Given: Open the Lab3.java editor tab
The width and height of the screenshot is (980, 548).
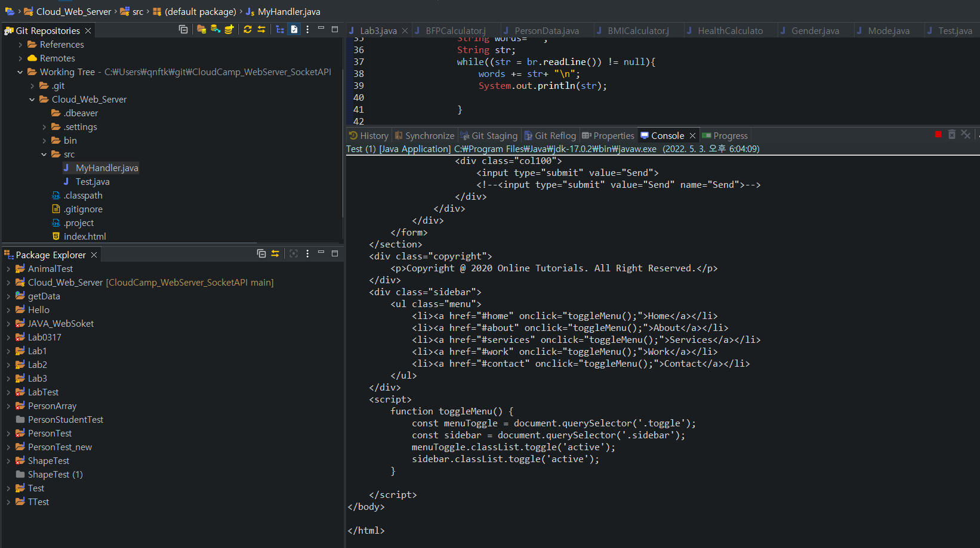Looking at the screenshot, I should (377, 30).
